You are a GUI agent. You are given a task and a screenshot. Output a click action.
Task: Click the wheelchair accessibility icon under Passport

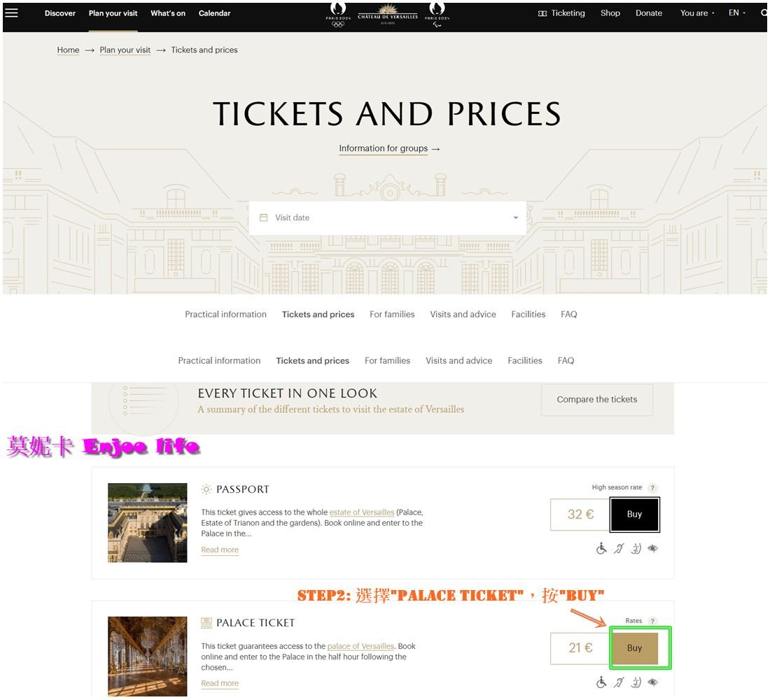click(601, 549)
